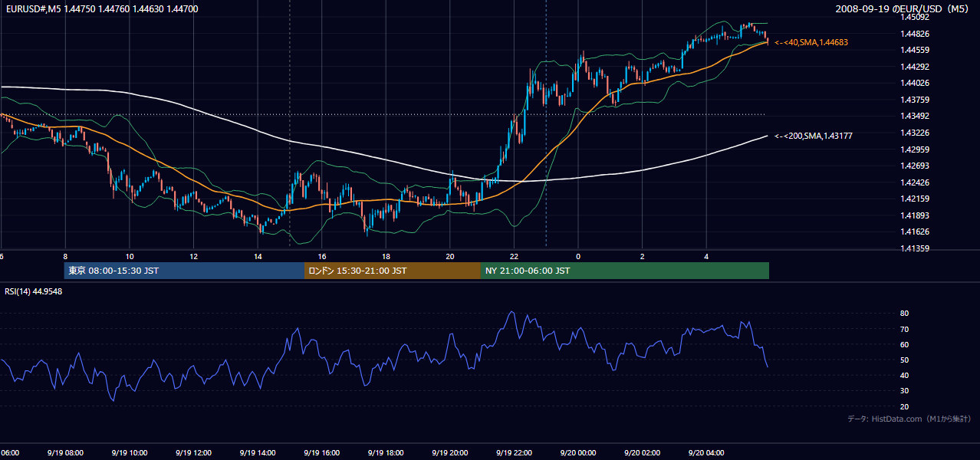Click the London session bar 15:30-21:00 JST
This screenshot has width=980, height=460.
pyautogui.click(x=393, y=271)
